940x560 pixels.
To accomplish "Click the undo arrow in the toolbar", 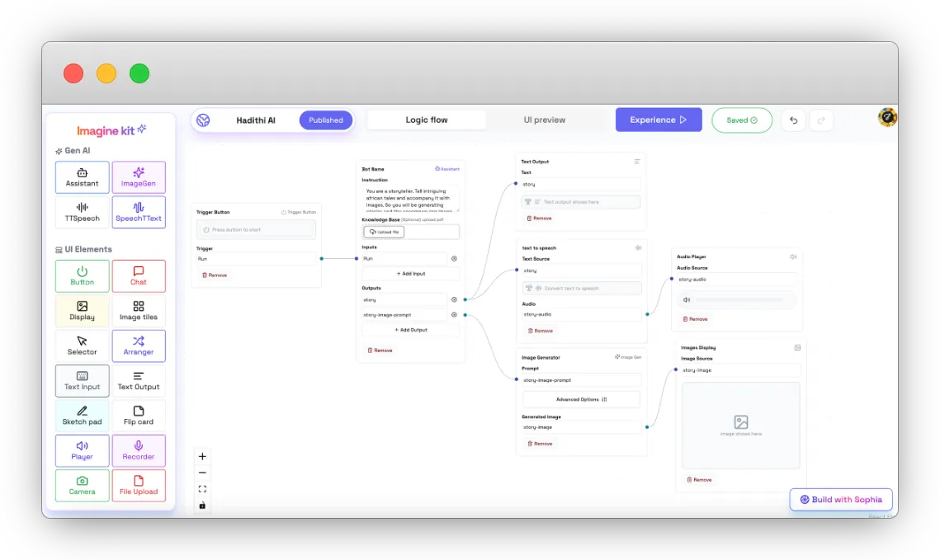I will click(792, 120).
